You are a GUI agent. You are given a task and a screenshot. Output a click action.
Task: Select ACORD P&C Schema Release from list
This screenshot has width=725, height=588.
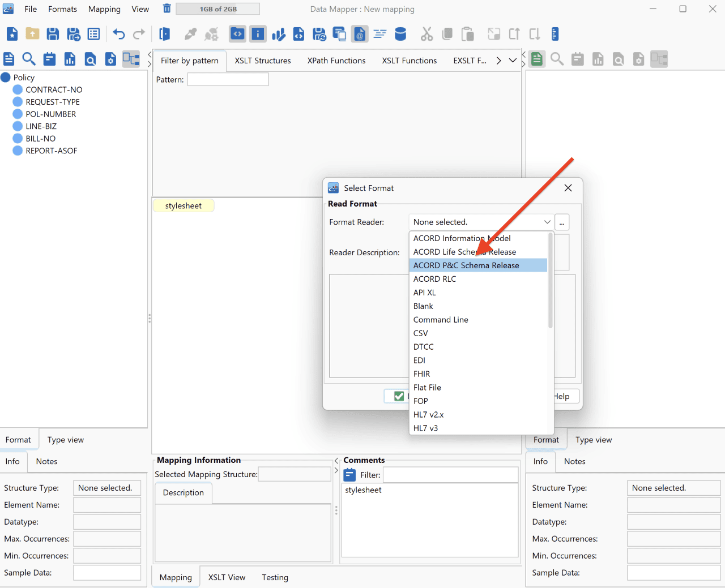click(x=478, y=265)
